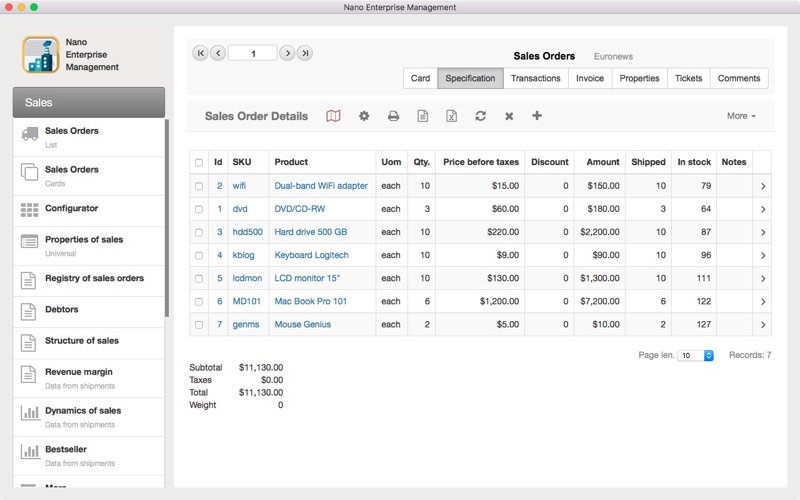Expand the LCD monitor 15" row chevron
Screen dimensions: 800x500
(763, 279)
